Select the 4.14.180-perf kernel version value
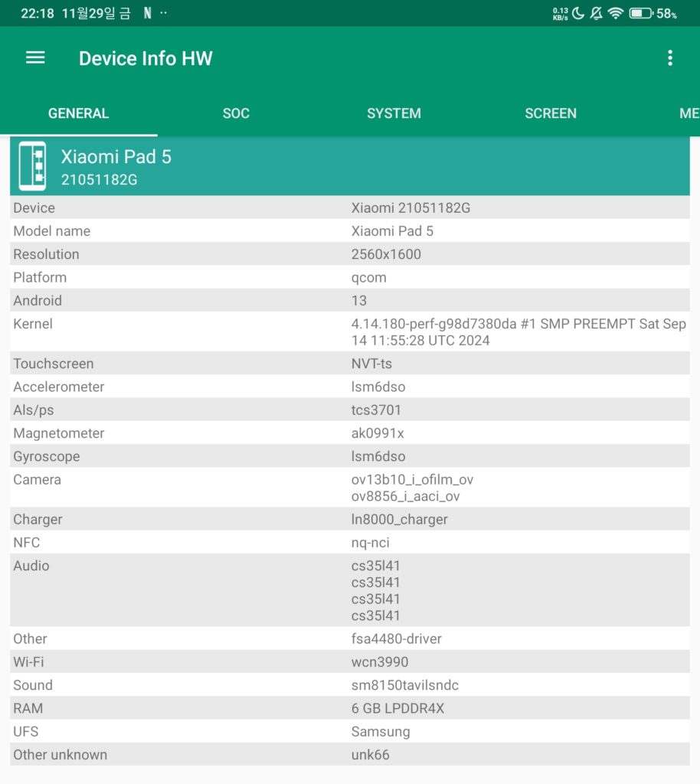 coord(518,332)
